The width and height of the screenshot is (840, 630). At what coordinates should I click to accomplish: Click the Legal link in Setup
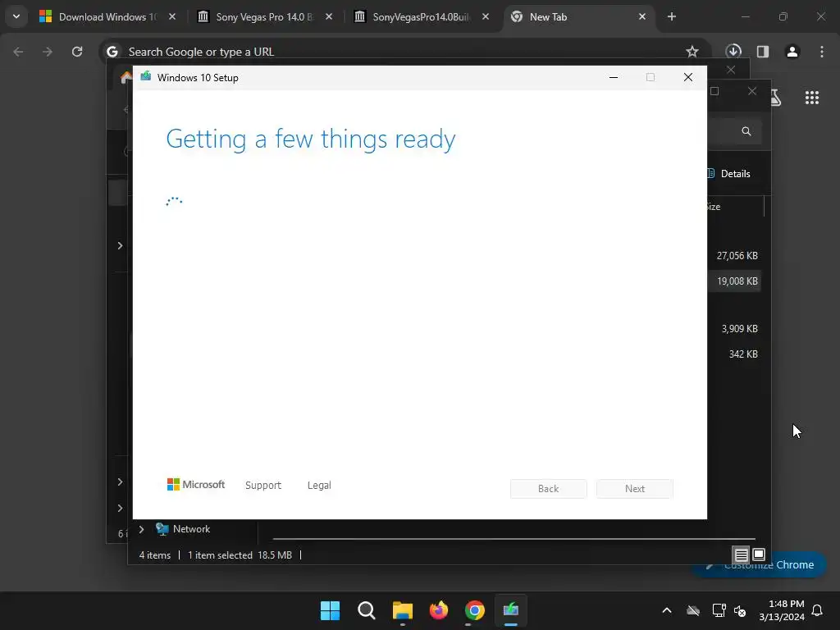click(319, 486)
